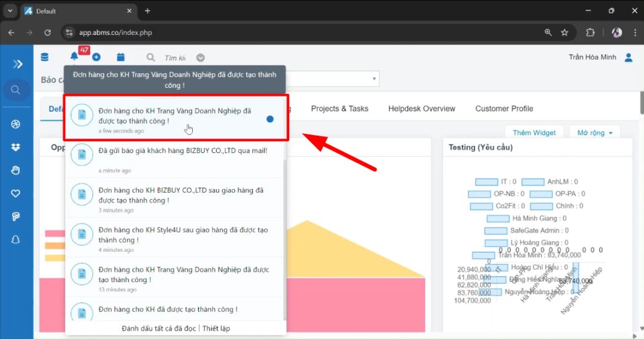Open the heart icon in sidebar
Viewport: 644px width, 339px height.
click(x=15, y=193)
